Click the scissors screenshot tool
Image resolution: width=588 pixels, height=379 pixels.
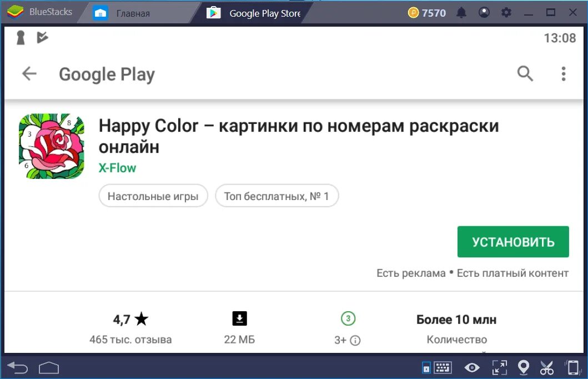(547, 368)
